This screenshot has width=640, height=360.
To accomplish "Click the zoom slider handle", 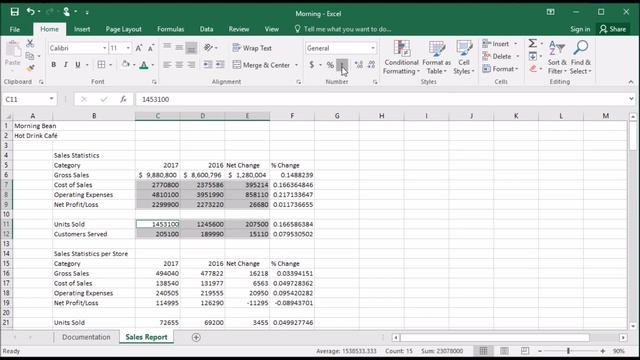I will pyautogui.click(x=568, y=351).
